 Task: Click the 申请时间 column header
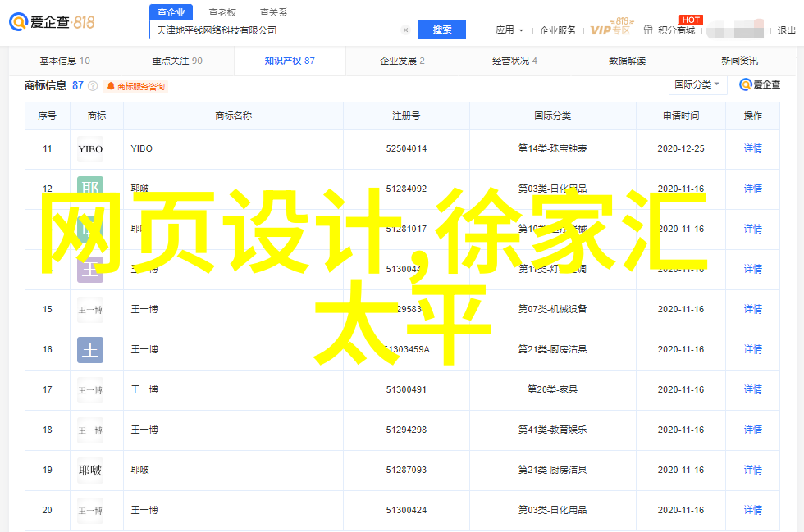681,116
